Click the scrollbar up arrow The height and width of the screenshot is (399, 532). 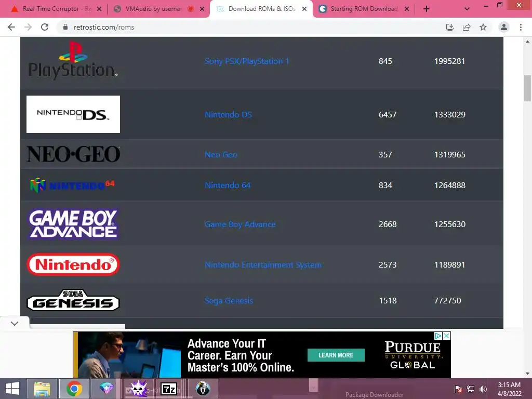click(527, 42)
